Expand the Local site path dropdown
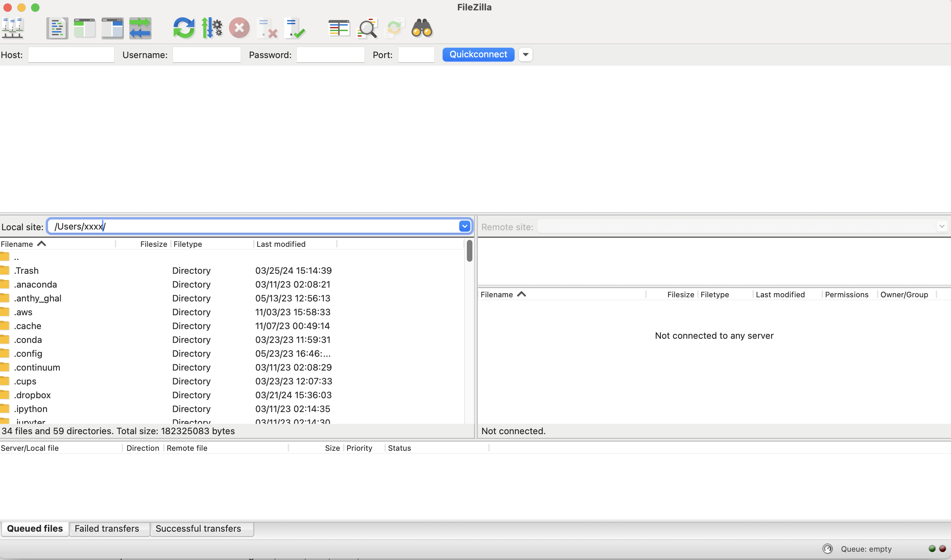Viewport: 951px width, 560px height. 464,226
